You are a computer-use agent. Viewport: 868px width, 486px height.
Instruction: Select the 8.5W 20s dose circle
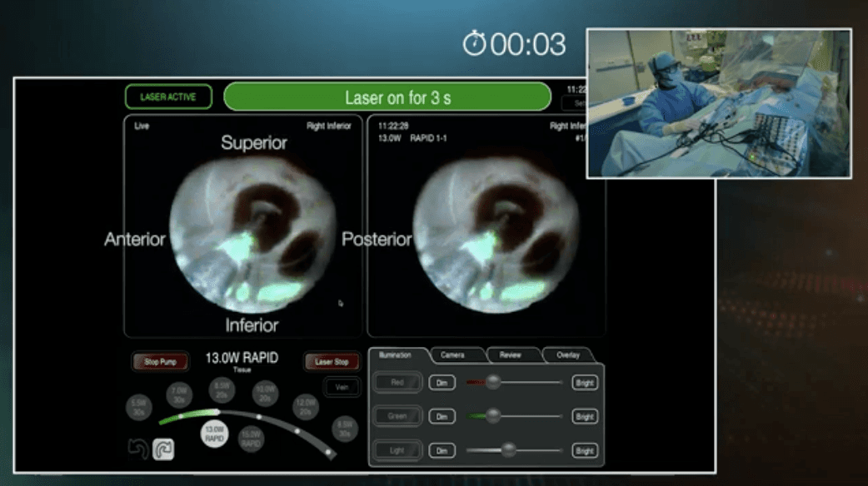[x=222, y=390]
